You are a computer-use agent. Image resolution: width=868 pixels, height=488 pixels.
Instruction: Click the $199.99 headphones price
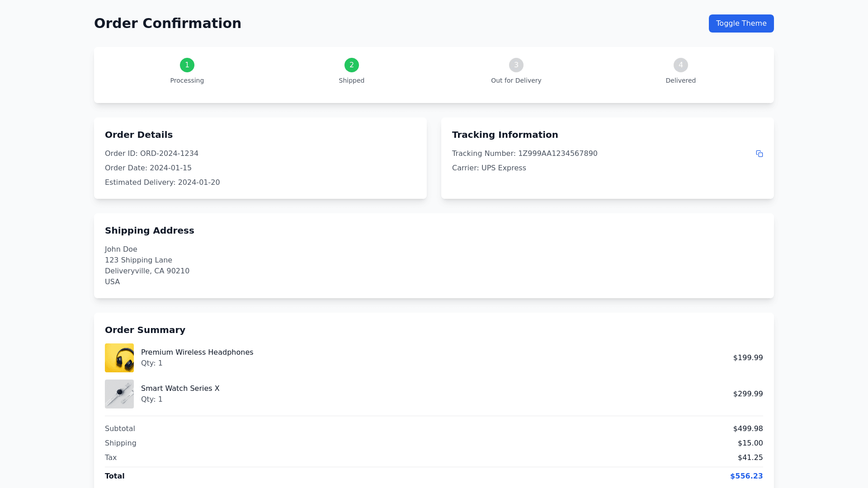pos(748,358)
